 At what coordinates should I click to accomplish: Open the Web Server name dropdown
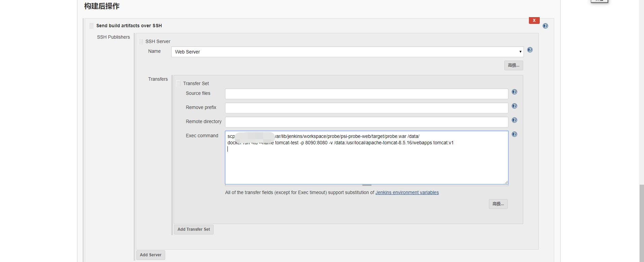pyautogui.click(x=347, y=52)
